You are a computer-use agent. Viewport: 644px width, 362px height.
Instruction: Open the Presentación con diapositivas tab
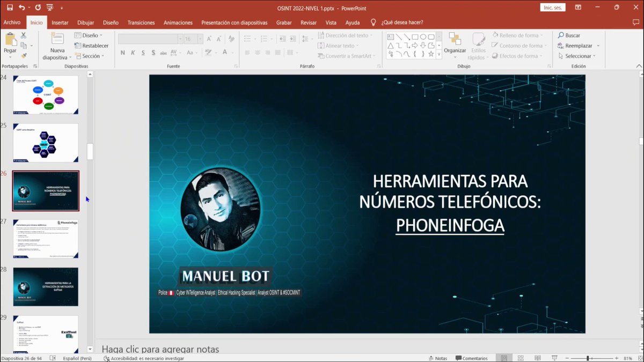pyautogui.click(x=234, y=23)
